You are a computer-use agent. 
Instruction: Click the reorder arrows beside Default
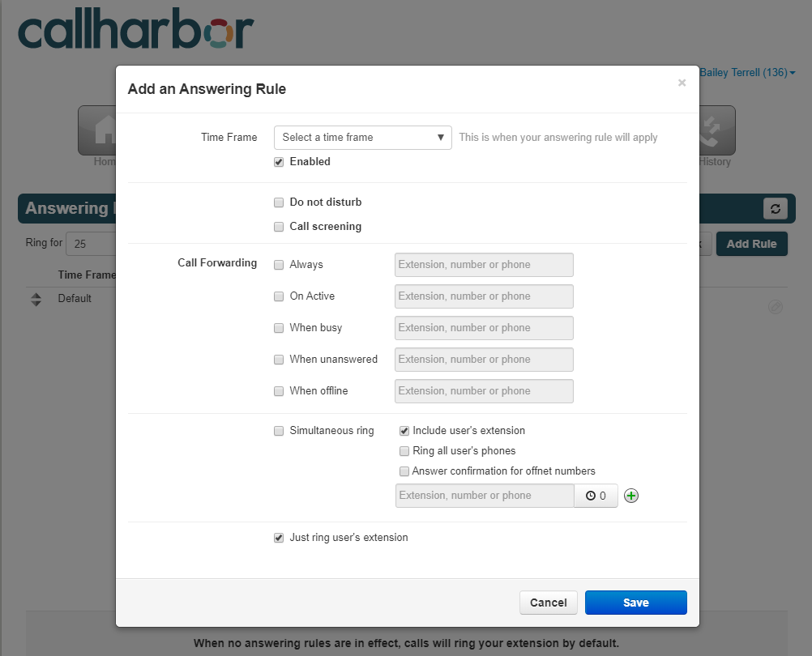click(36, 299)
